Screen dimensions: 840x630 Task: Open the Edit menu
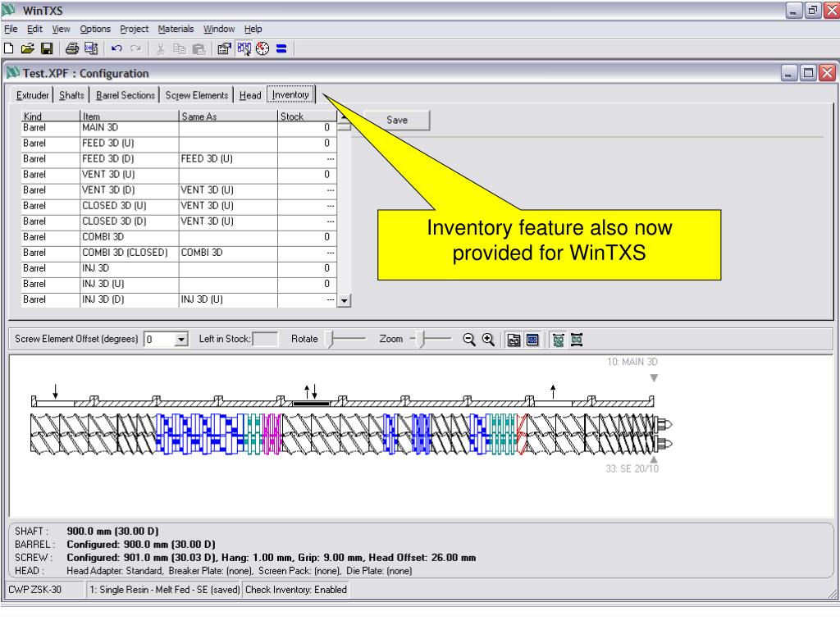click(34, 29)
